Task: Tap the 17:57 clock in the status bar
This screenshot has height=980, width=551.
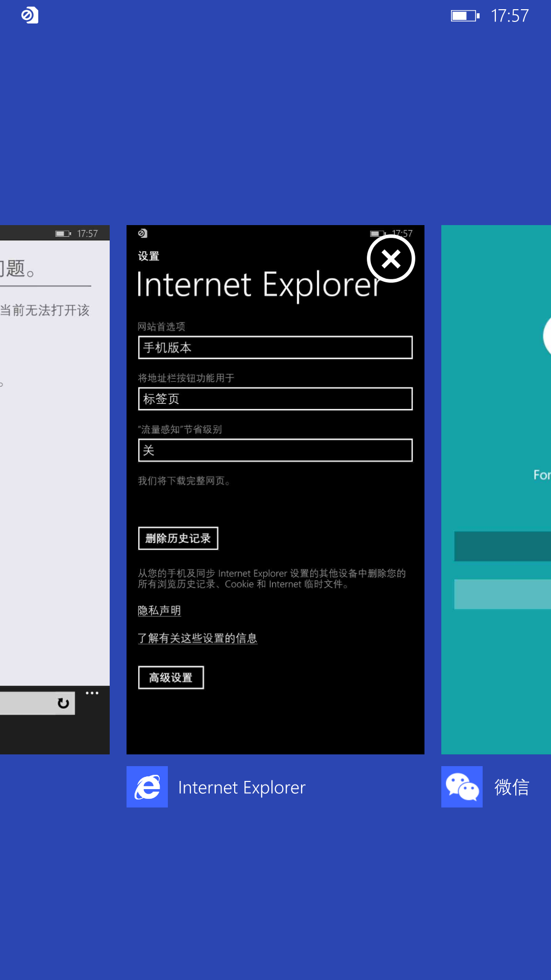Action: pos(510,16)
